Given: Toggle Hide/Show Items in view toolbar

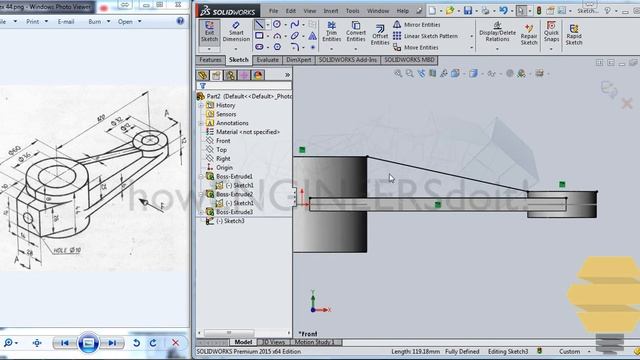Looking at the screenshot, I should (492, 73).
